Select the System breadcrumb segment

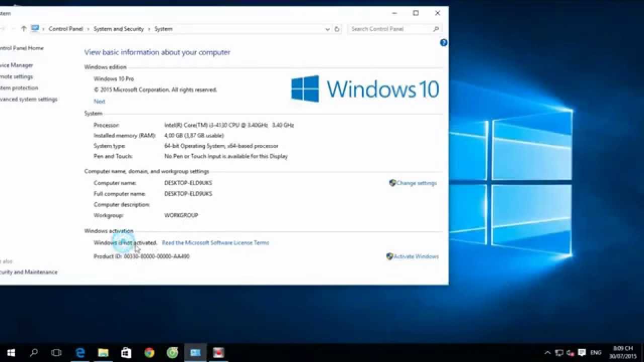pos(164,29)
